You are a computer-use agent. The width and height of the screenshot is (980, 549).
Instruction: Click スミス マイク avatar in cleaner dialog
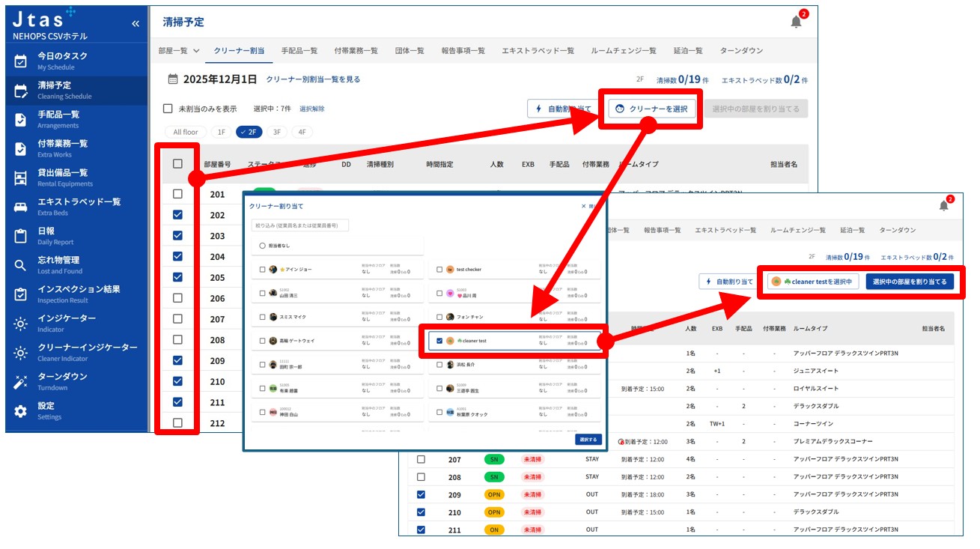pyautogui.click(x=273, y=317)
